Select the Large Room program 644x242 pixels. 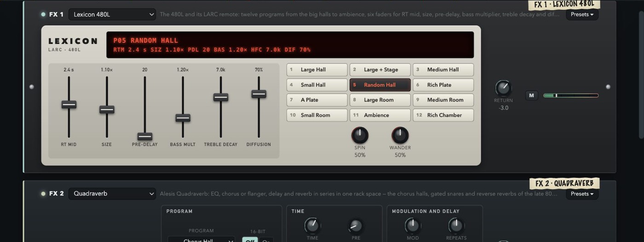pyautogui.click(x=380, y=100)
